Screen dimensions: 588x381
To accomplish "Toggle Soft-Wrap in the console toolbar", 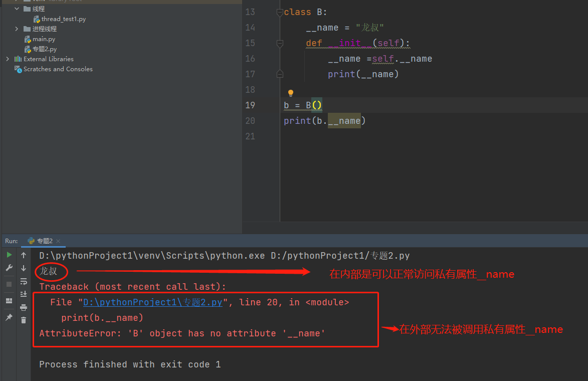I will coord(24,281).
